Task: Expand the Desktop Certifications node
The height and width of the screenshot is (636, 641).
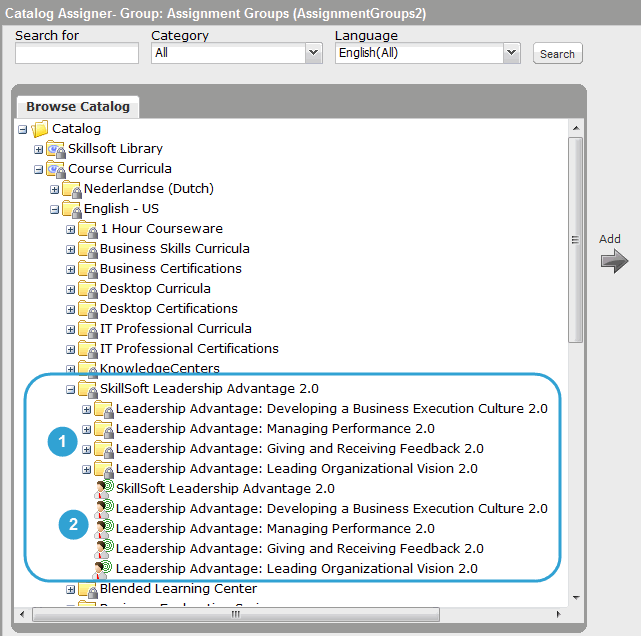Action: (70, 310)
